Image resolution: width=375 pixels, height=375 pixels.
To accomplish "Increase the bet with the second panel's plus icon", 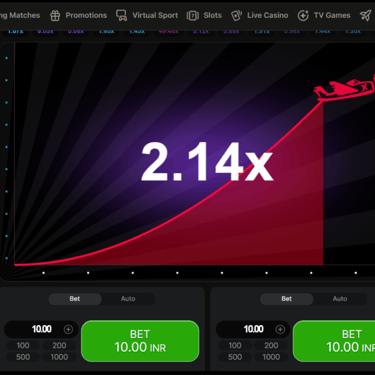I will coord(280,329).
